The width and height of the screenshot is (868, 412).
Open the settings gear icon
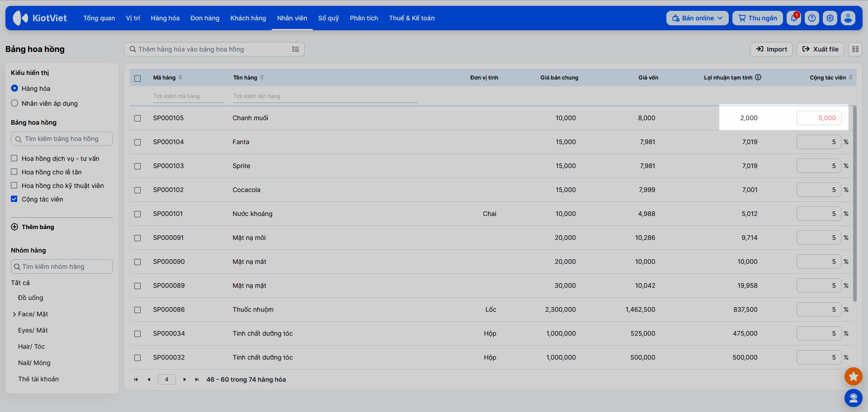tap(830, 18)
